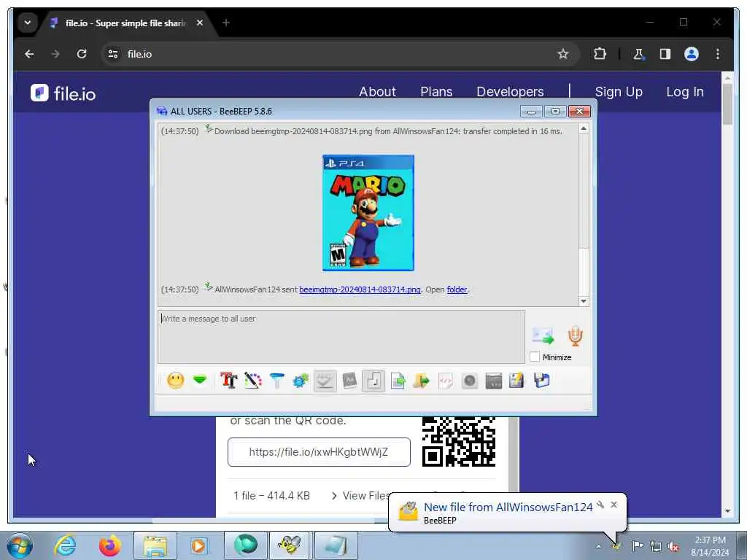Viewport: 747px width, 560px height.
Task: Send message using envelope arrow icon
Action: click(543, 336)
